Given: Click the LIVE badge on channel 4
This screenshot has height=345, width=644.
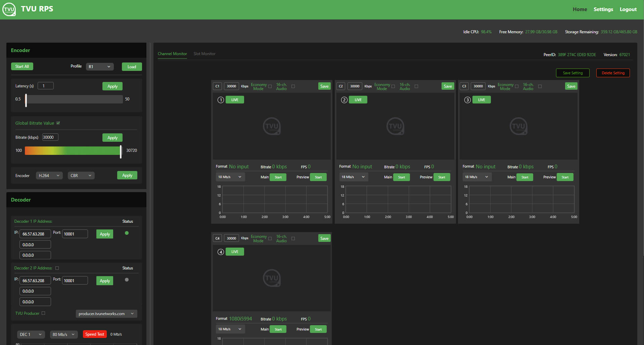Looking at the screenshot, I should coord(235,252).
